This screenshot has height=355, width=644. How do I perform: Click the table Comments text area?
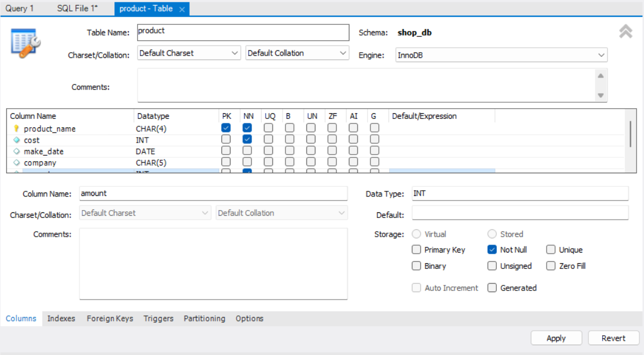(365, 85)
